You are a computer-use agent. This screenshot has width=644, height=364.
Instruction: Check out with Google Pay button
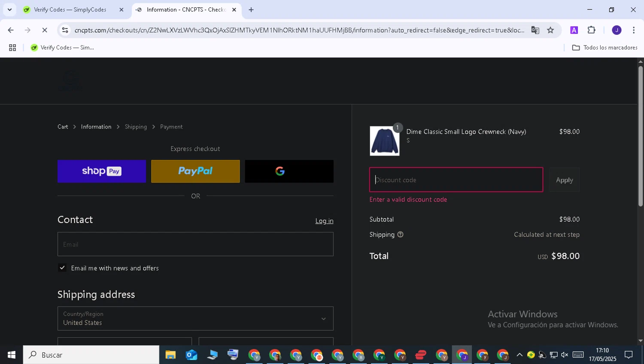point(289,171)
